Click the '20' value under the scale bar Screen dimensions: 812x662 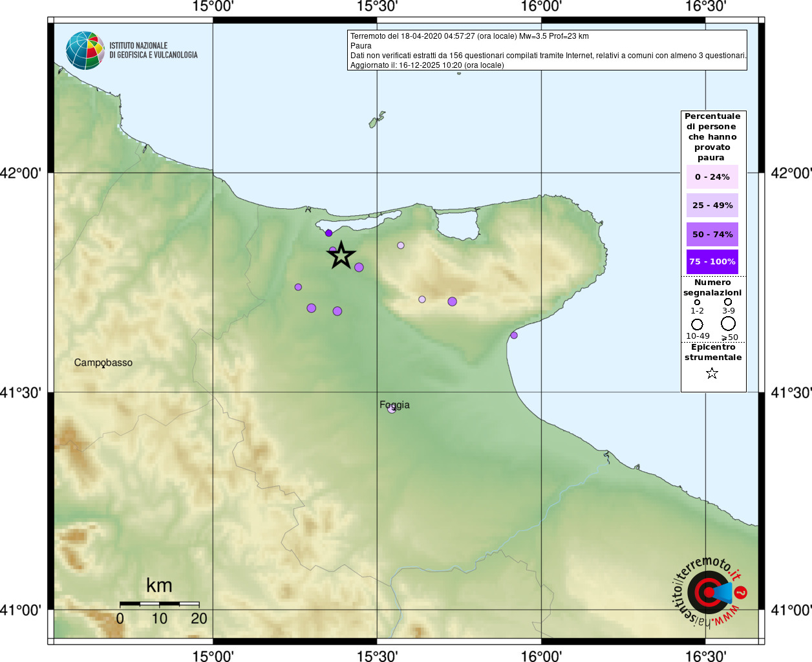pyautogui.click(x=199, y=619)
